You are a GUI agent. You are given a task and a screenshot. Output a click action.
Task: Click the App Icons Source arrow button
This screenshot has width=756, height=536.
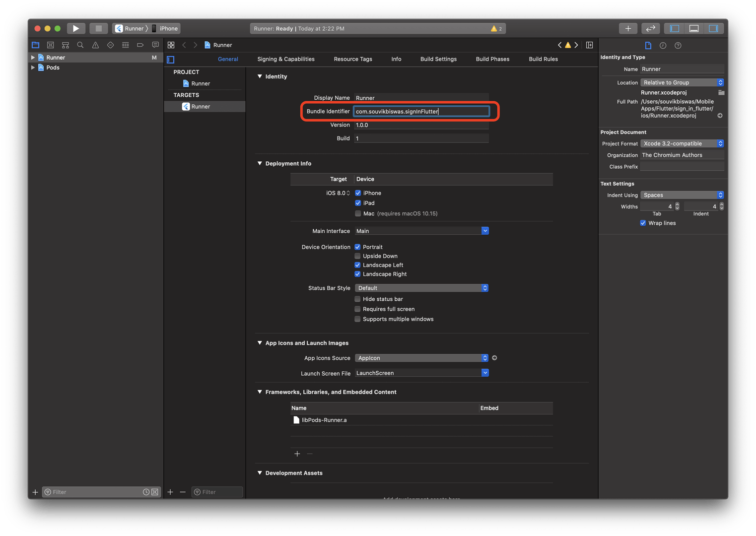point(494,358)
